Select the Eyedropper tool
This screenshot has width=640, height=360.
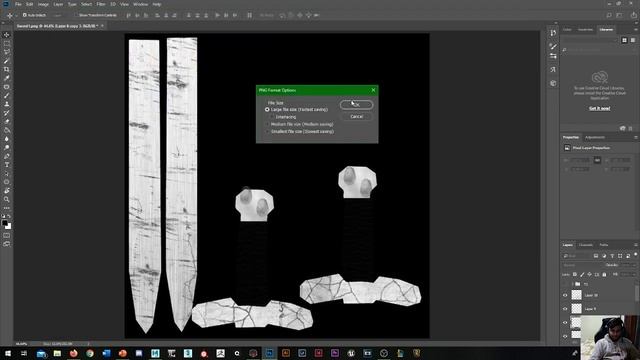click(7, 78)
